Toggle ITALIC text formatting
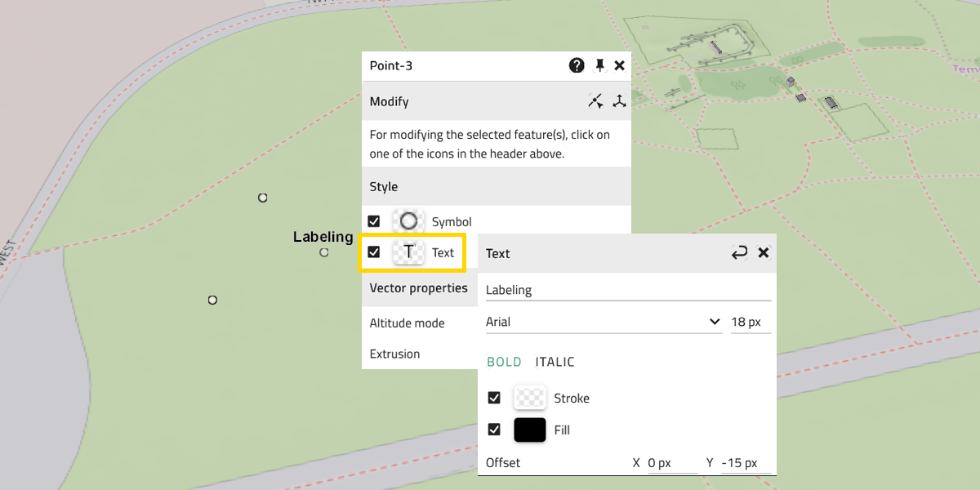Image resolution: width=980 pixels, height=490 pixels. (555, 362)
